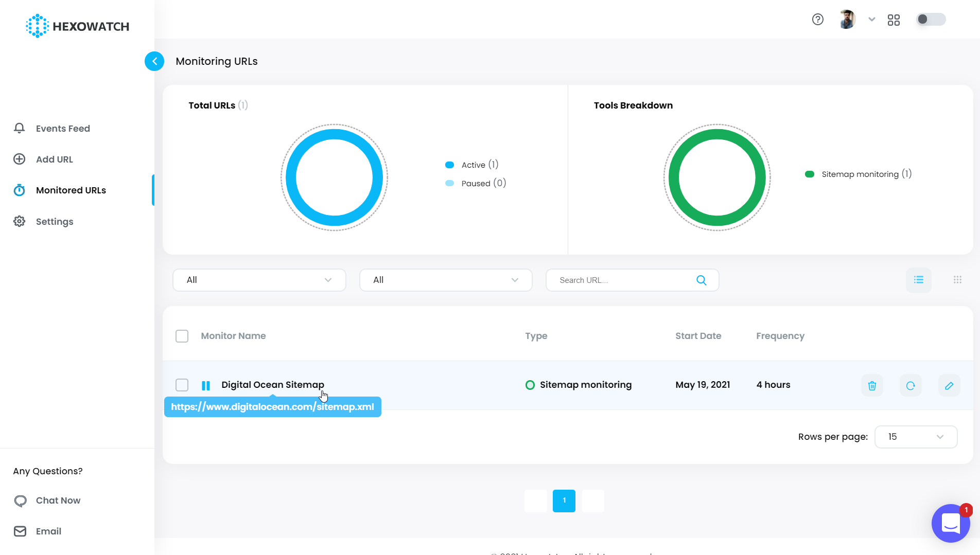Delete the Digital Ocean Sitemap monitor
Viewport: 980px width, 555px height.
pyautogui.click(x=872, y=385)
